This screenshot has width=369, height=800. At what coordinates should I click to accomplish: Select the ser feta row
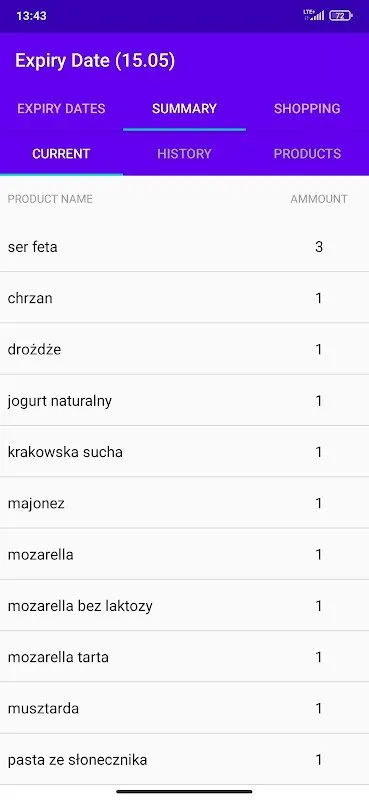pos(184,247)
